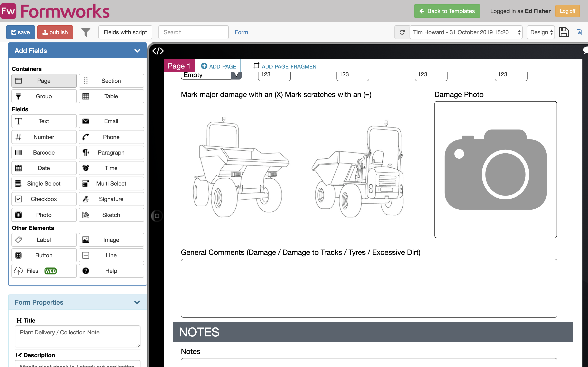Click the document script icon top right

point(579,32)
